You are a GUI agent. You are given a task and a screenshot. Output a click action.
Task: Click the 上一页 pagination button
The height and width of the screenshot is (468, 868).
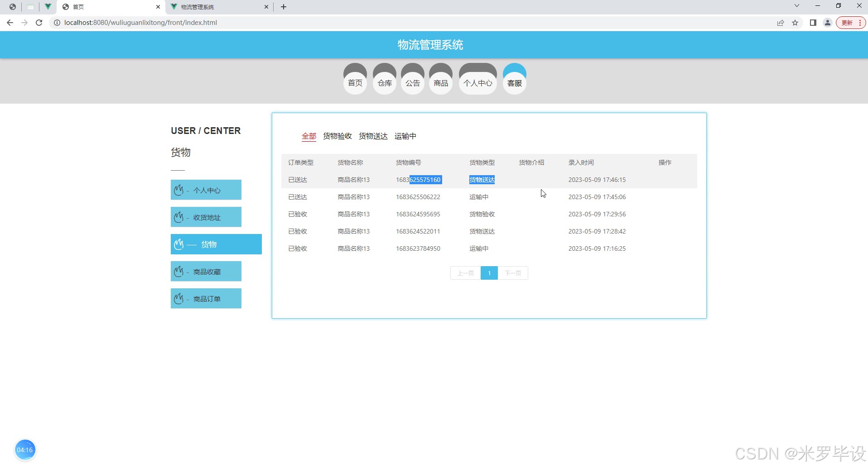tap(466, 273)
